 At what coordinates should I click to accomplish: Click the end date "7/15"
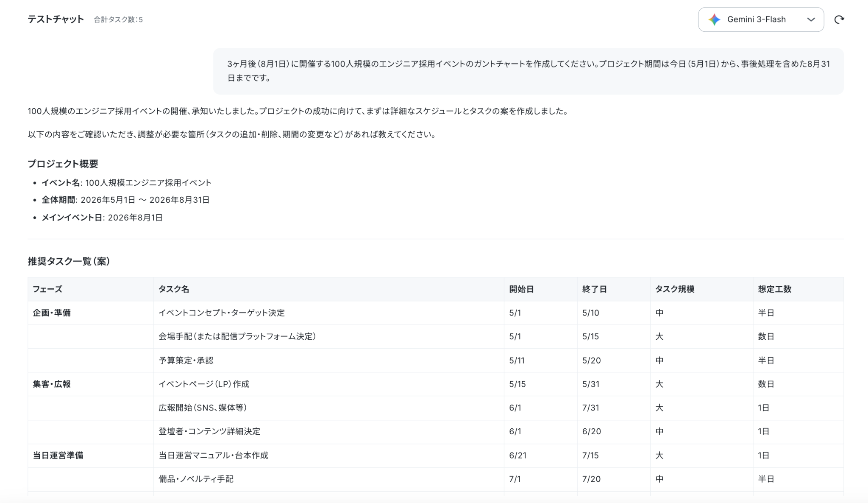pos(591,455)
